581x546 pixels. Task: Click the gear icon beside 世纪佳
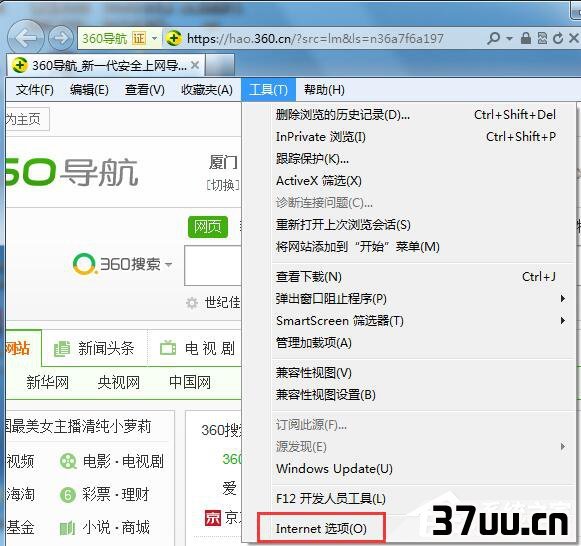(x=192, y=303)
